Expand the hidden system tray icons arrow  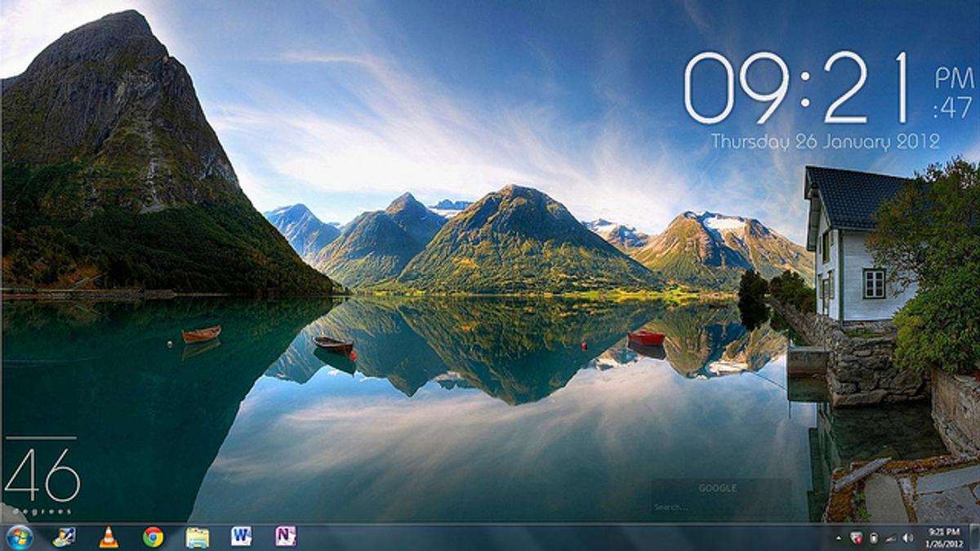click(839, 538)
